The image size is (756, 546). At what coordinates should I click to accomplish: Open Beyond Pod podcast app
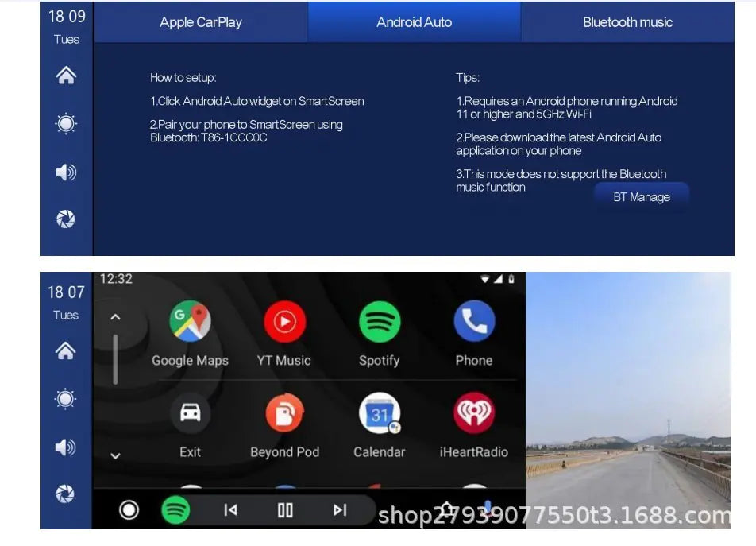click(284, 413)
